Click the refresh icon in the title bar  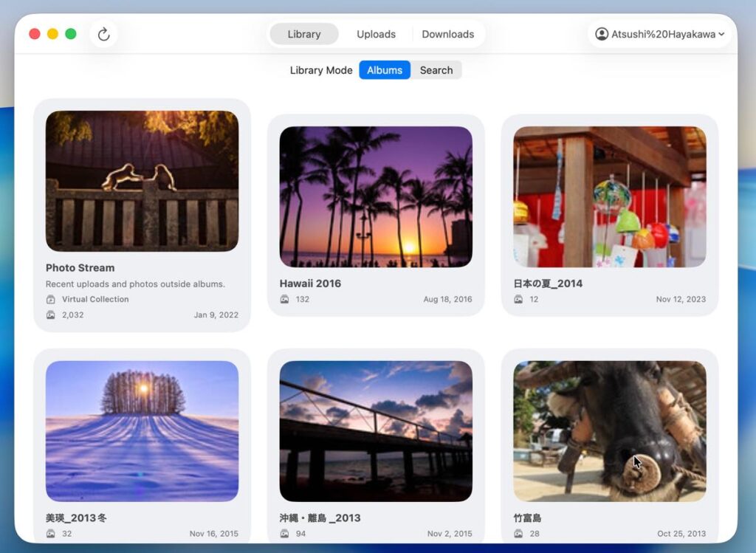tap(103, 34)
